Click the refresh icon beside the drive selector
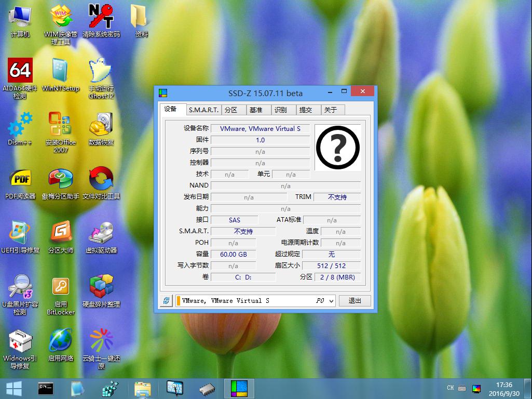 [x=166, y=301]
